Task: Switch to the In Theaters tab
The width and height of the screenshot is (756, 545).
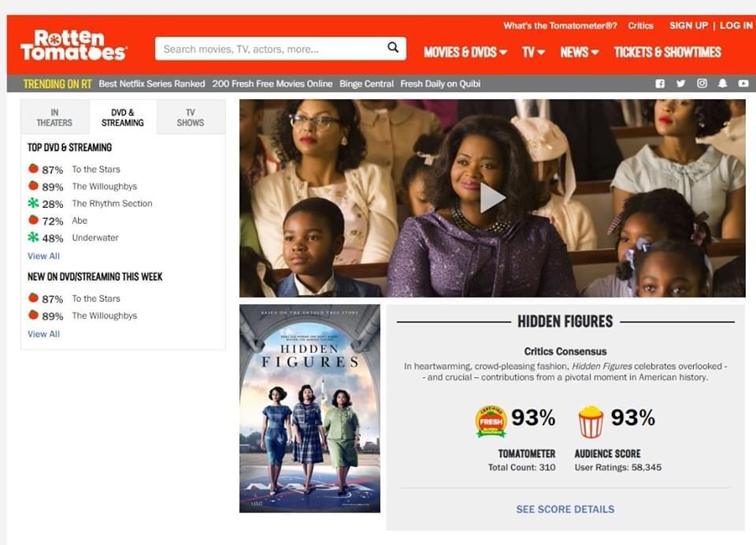Action: 54,117
